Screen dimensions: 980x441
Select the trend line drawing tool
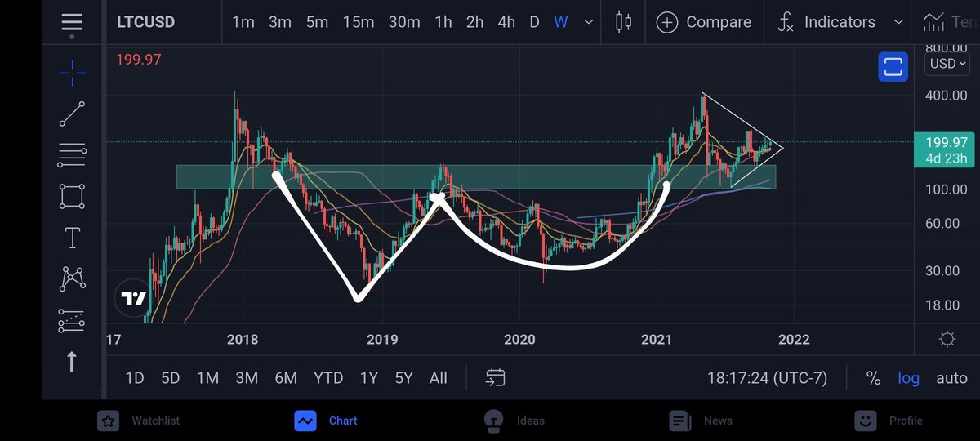point(72,114)
